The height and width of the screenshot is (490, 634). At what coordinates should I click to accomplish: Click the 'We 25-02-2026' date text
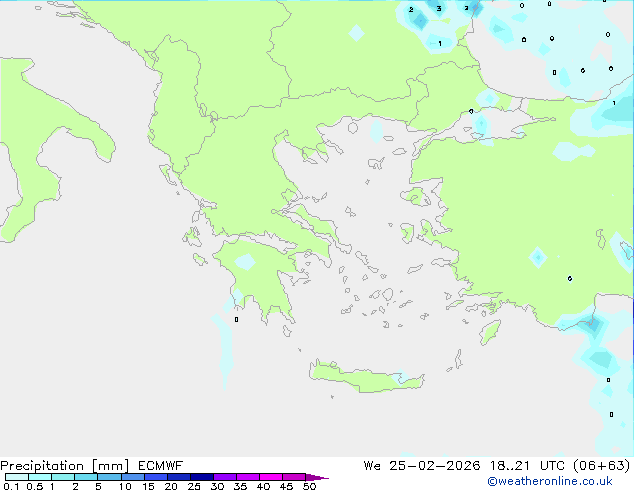coord(422,466)
